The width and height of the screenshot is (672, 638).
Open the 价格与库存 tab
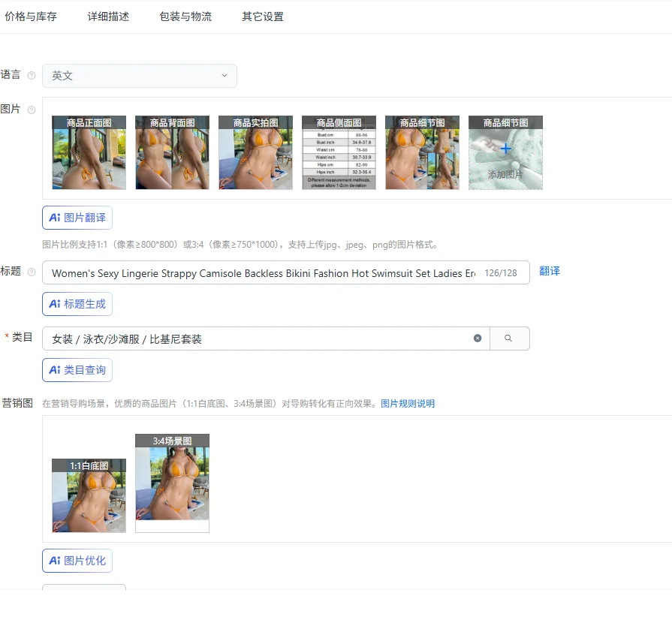[x=31, y=17]
